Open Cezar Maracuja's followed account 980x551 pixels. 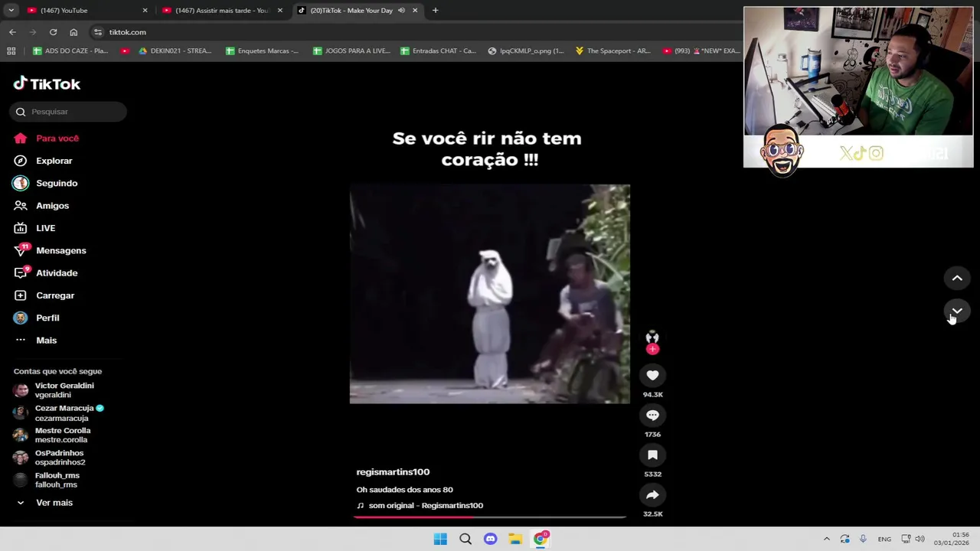click(x=59, y=412)
